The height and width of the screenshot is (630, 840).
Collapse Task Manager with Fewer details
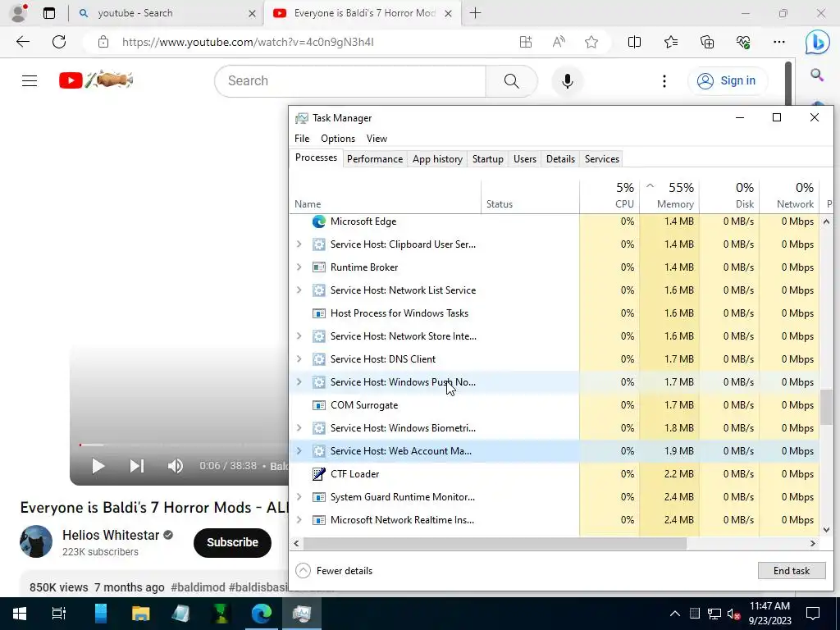coord(334,571)
